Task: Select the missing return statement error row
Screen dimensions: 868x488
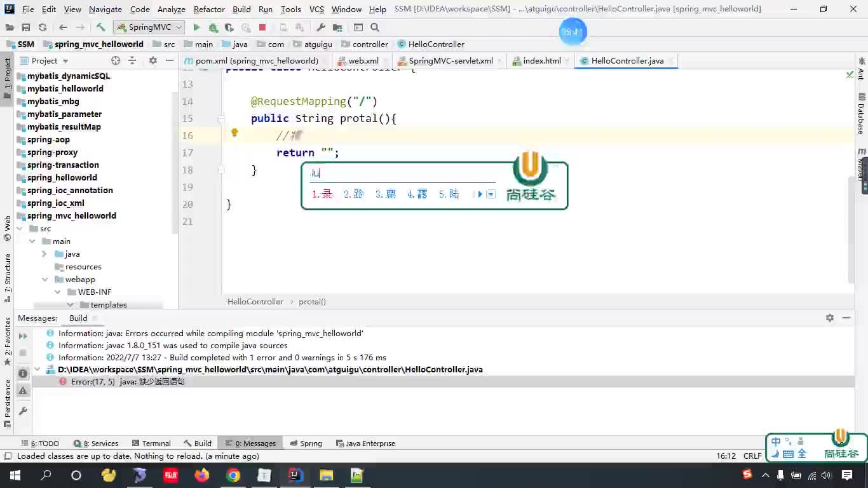Action: [443, 382]
